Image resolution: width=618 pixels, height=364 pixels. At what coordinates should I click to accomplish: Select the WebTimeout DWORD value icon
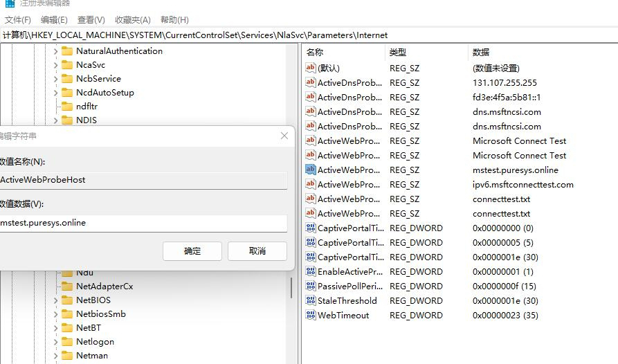[310, 316]
